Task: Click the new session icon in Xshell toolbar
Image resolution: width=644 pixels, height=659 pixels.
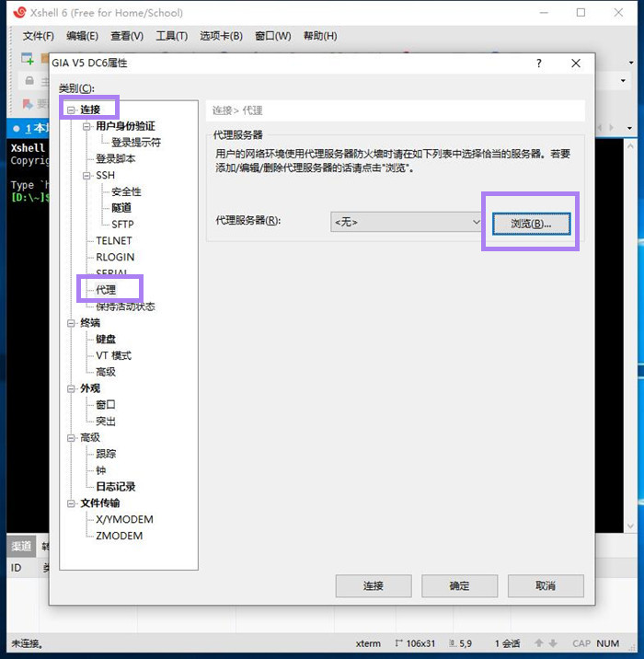Action: coord(28,59)
